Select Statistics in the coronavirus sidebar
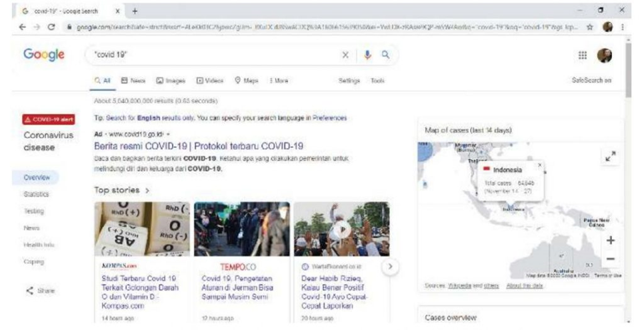Screen dimensions: 644x330 [36, 194]
